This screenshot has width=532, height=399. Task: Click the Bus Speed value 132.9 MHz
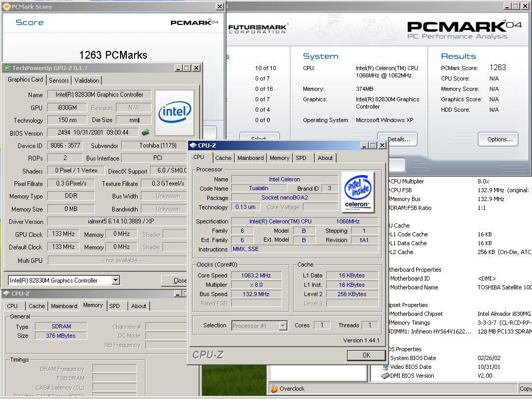point(256,294)
